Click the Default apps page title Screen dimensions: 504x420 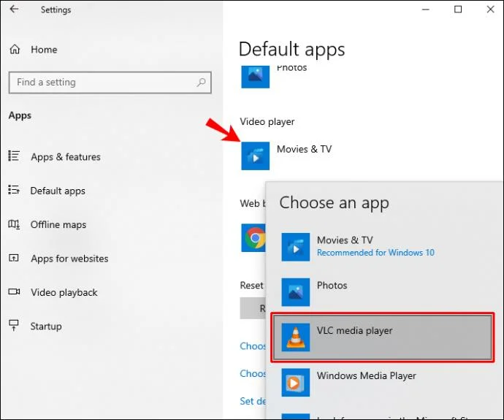click(292, 49)
